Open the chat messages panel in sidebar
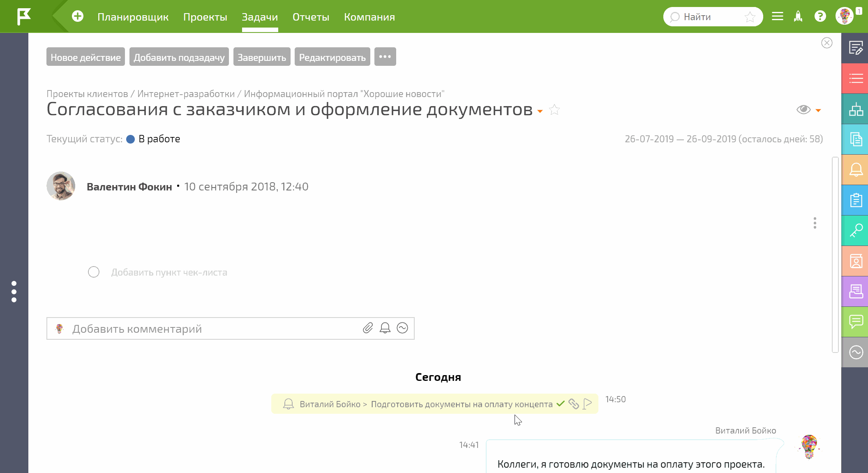 (855, 322)
